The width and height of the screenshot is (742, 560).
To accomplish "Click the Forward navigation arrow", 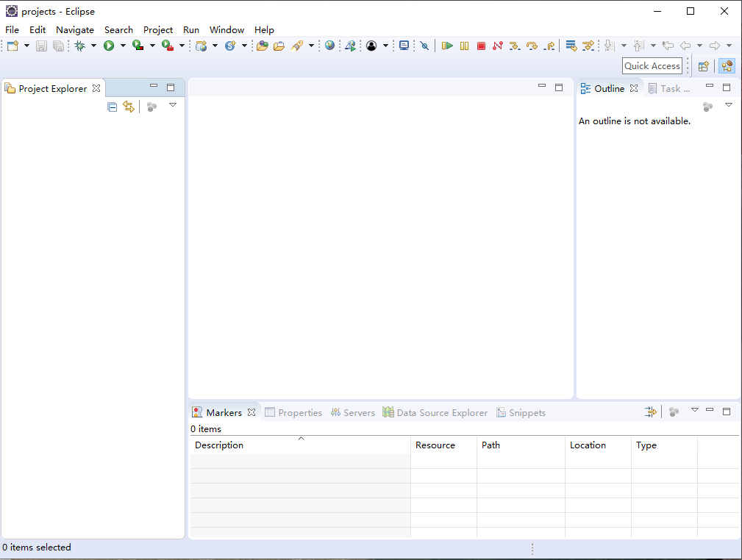I will (715, 46).
